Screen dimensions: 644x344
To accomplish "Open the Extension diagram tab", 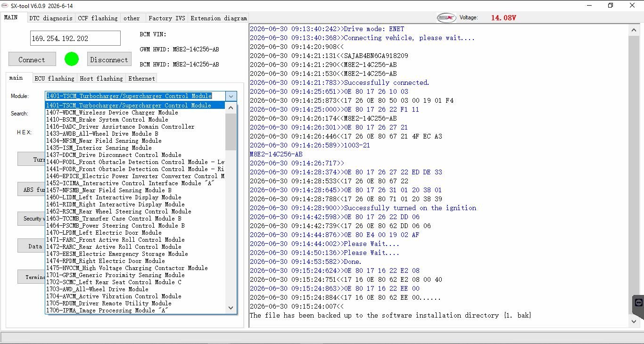I will (x=218, y=18).
